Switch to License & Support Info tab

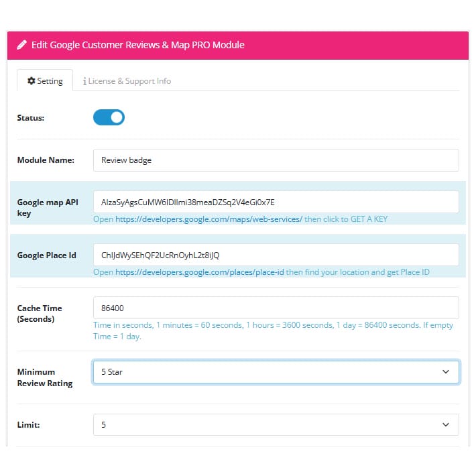pos(127,81)
